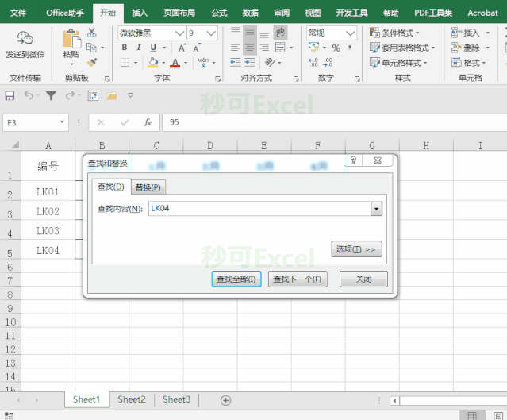Click the 关闭 Close button in the dialog
This screenshot has height=420, width=507.
tap(363, 279)
